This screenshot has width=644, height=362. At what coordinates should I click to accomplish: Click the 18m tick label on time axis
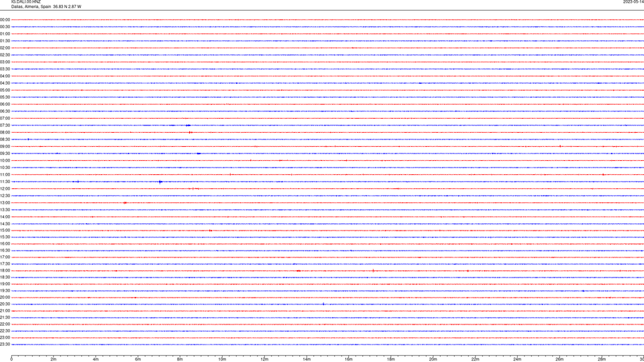pyautogui.click(x=391, y=359)
